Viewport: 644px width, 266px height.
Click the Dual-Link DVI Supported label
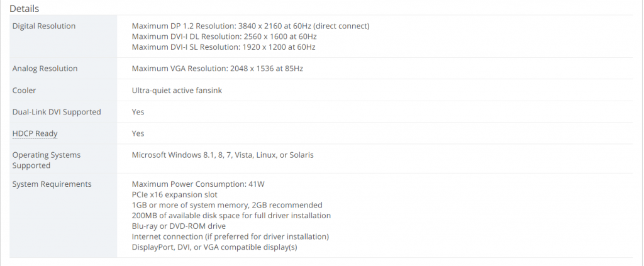57,112
